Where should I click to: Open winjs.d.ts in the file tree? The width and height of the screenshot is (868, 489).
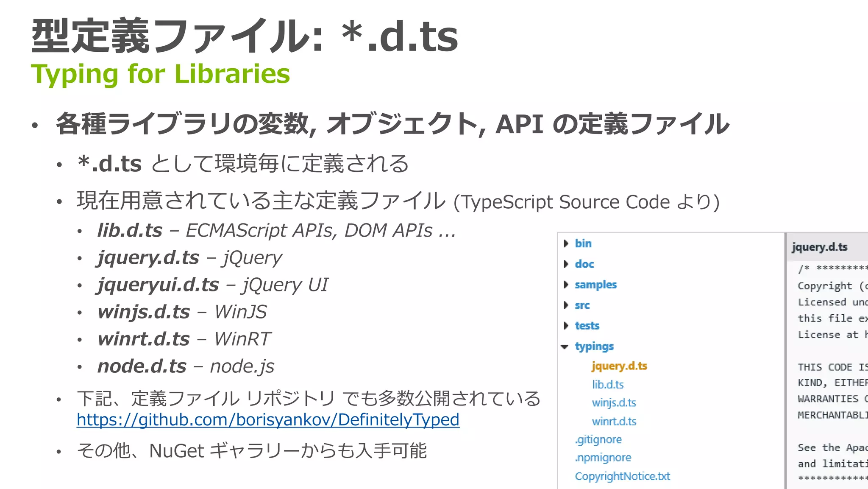coord(614,402)
